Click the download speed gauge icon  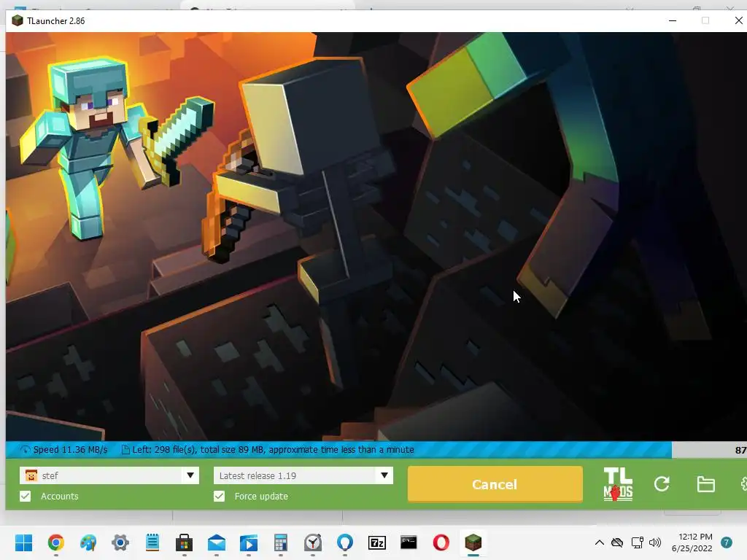point(25,449)
